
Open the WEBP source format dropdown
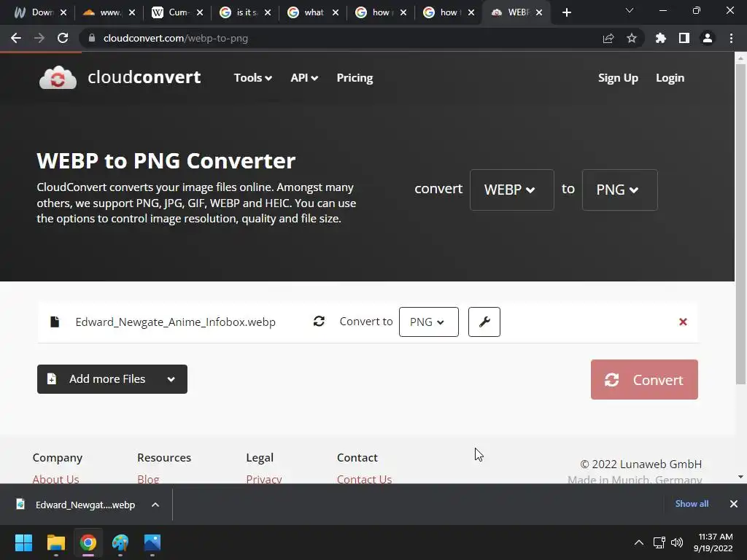[511, 190]
